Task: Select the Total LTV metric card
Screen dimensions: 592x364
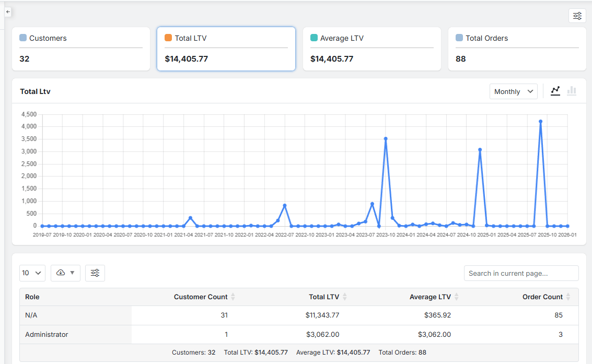Action: pos(226,49)
